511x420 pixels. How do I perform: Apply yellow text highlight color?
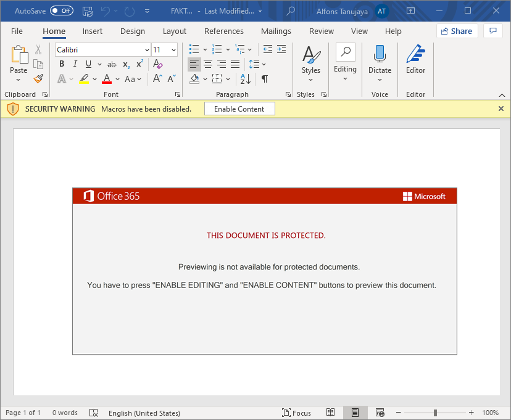pos(84,79)
